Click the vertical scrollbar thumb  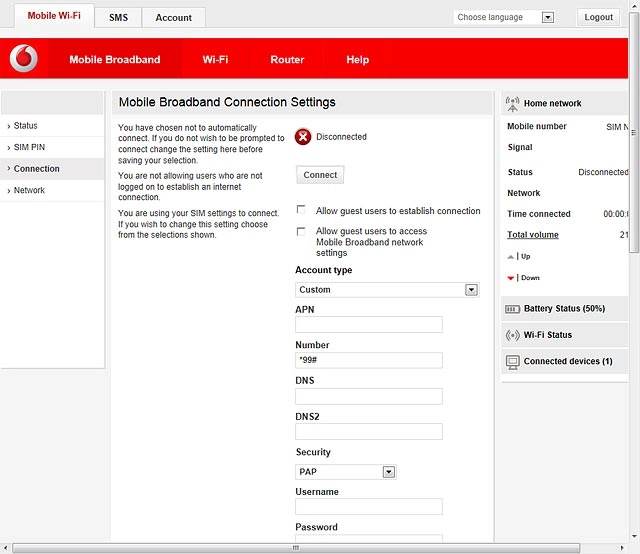click(x=634, y=133)
